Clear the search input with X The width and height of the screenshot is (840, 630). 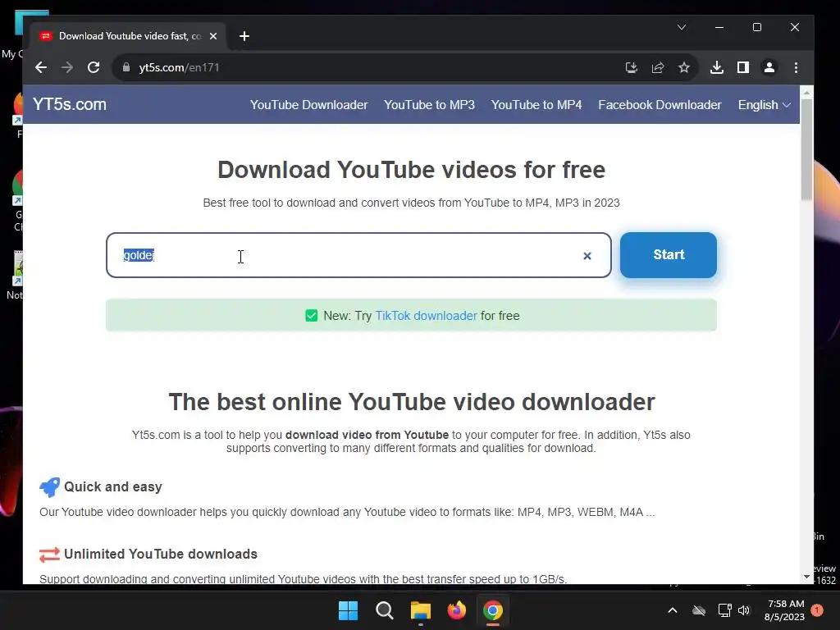(x=587, y=256)
